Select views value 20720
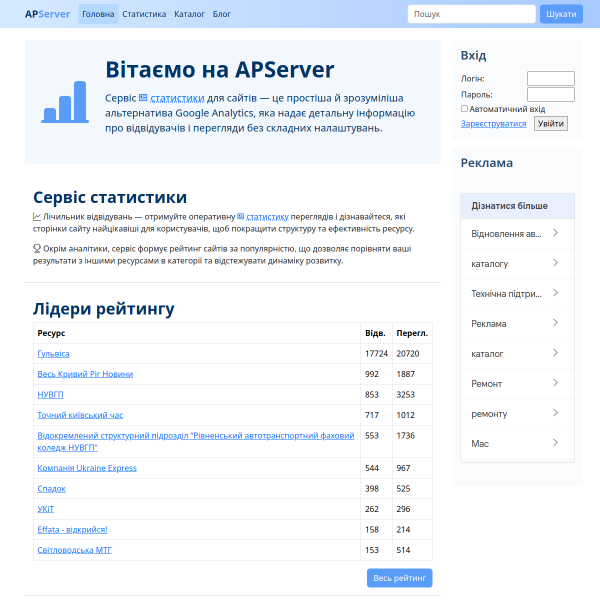Screen dimensions: 600x600 (x=408, y=354)
